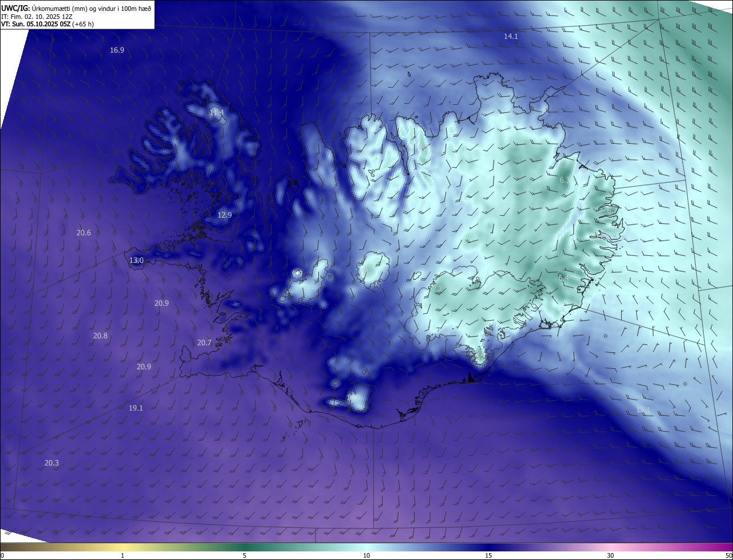Click the 19.1 value label over the sea
This screenshot has width=733, height=560.
(x=136, y=408)
